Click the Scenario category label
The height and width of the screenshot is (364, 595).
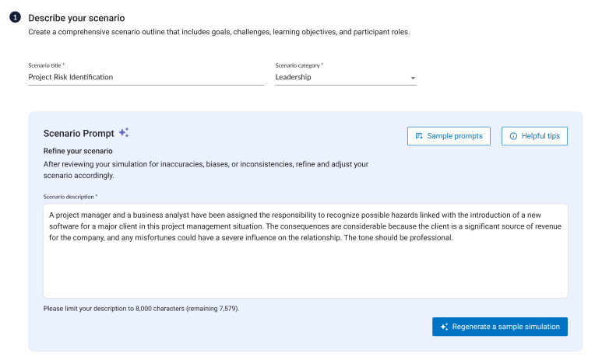(x=299, y=65)
